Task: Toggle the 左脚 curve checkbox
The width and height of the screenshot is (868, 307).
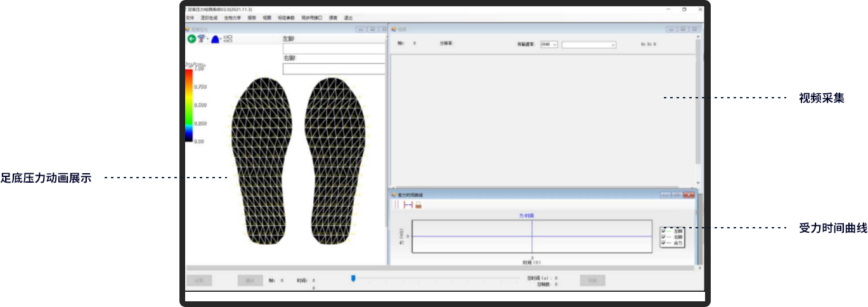Action: [x=663, y=231]
